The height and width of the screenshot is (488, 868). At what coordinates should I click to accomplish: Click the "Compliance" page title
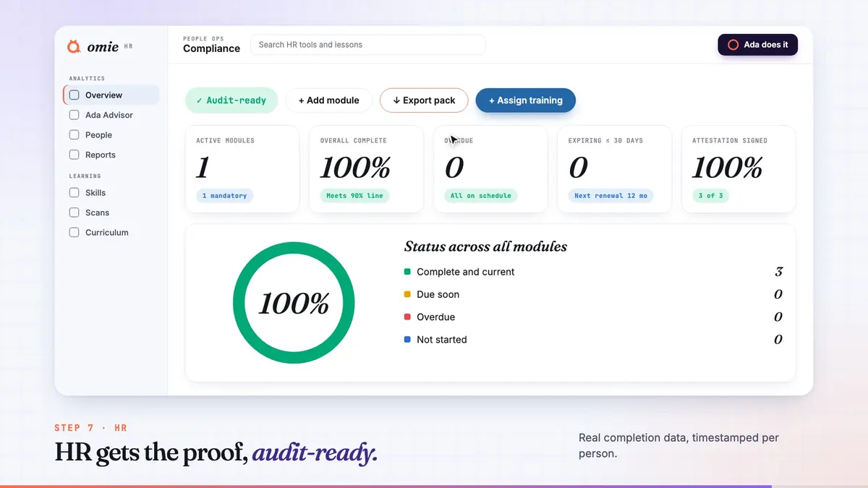[211, 48]
